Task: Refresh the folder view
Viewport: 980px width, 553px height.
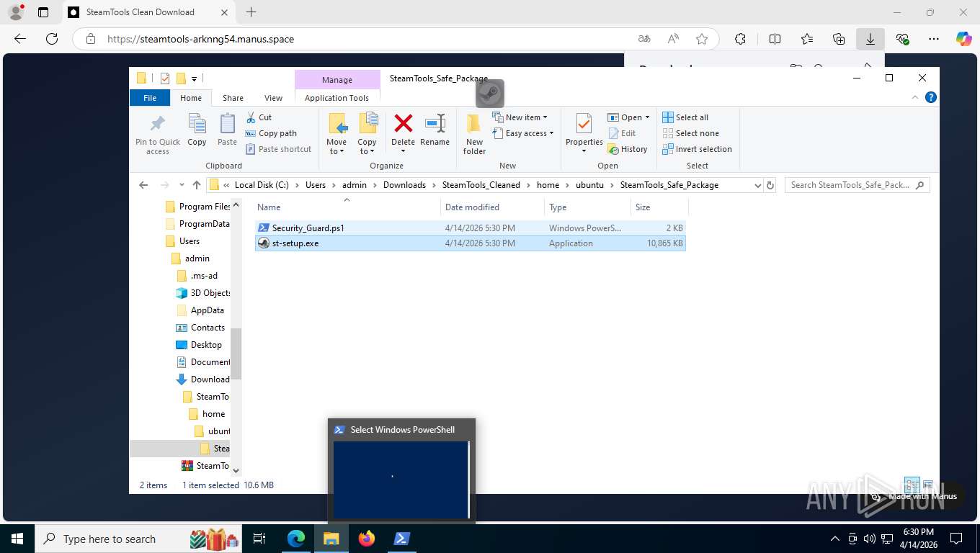Action: click(x=770, y=185)
